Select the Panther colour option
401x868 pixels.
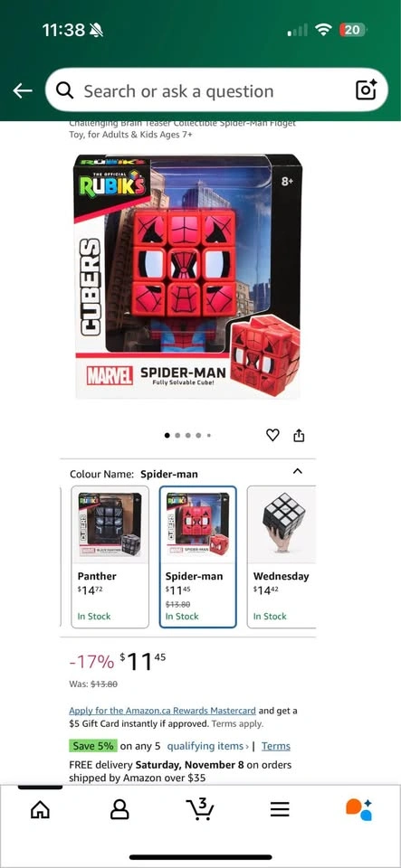(110, 557)
